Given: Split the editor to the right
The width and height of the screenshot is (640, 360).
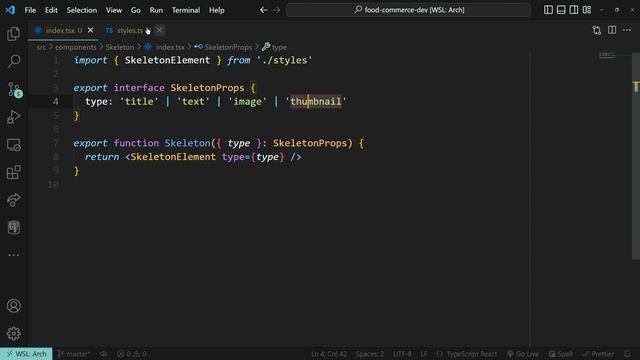Looking at the screenshot, I should pyautogui.click(x=612, y=30).
